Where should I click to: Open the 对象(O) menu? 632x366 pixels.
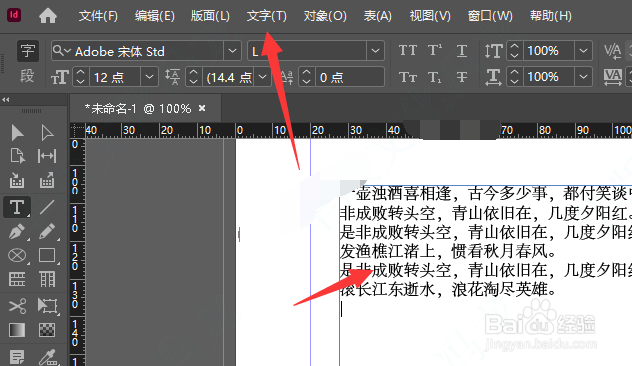pyautogui.click(x=325, y=16)
